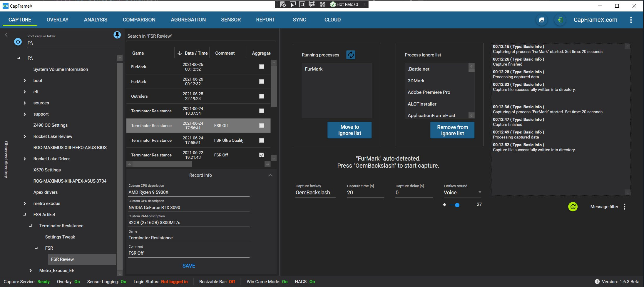Viewport: 644px width, 287px height.
Task: Check the Outriders record aggregation box
Action: [262, 96]
